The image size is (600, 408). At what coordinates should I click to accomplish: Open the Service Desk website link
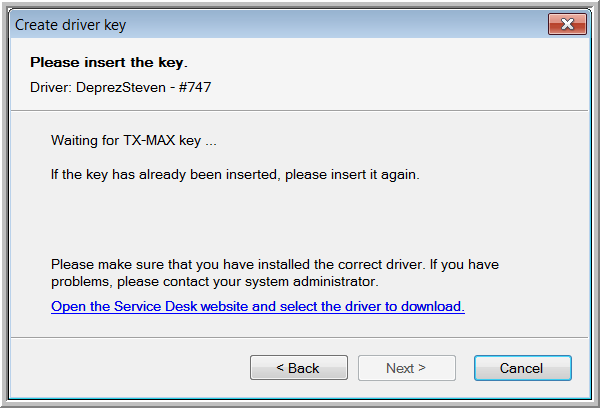coord(258,306)
